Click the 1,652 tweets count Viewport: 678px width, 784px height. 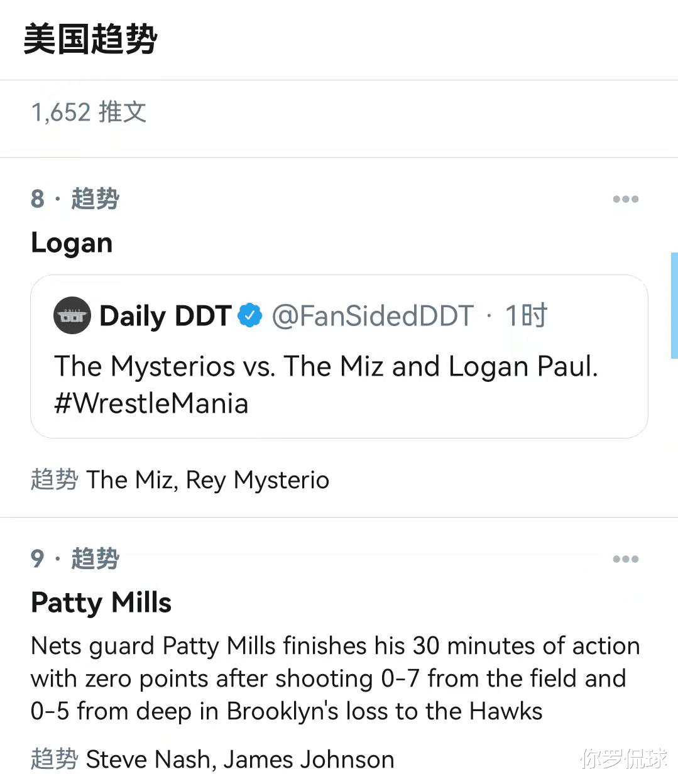(x=89, y=112)
